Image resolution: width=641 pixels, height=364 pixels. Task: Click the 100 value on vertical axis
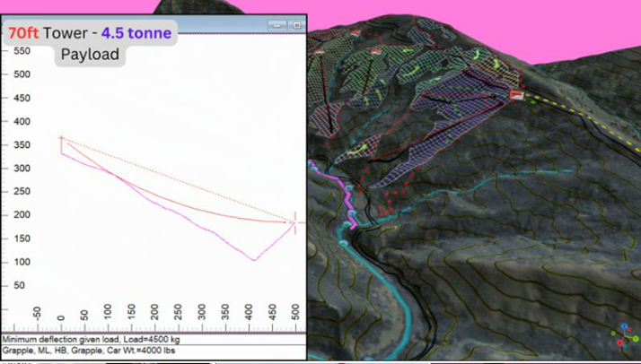[22, 262]
